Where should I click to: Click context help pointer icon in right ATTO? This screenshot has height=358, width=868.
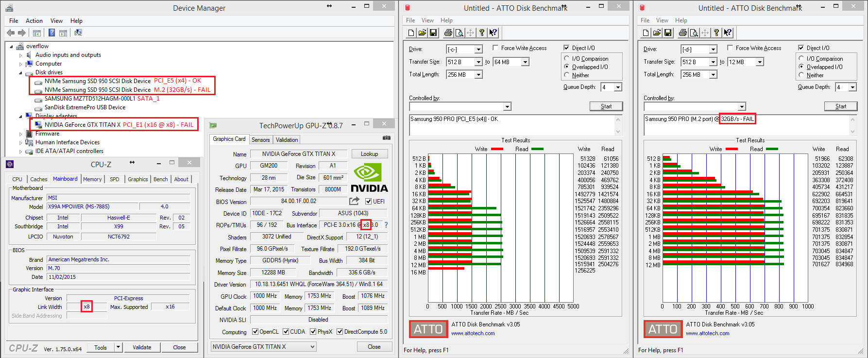coord(728,33)
